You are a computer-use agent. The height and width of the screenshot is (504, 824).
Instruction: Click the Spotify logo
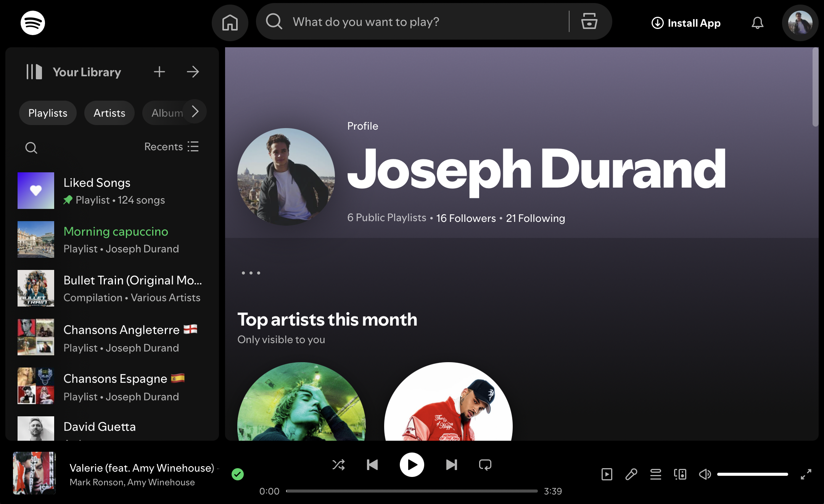(33, 23)
